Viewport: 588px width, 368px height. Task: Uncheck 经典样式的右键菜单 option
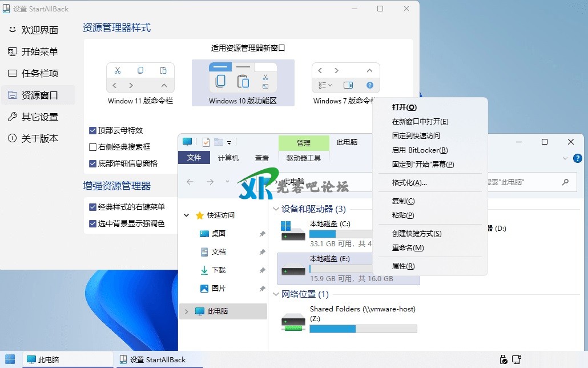tap(93, 207)
